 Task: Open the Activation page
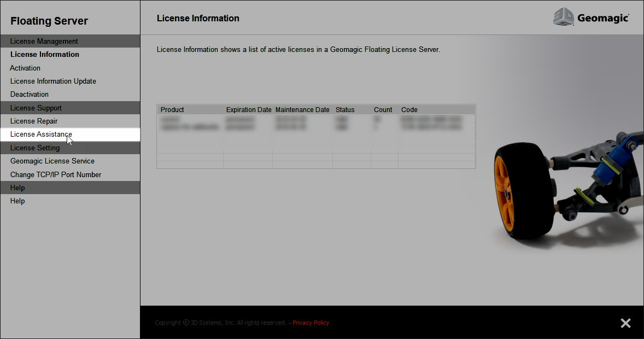click(25, 68)
